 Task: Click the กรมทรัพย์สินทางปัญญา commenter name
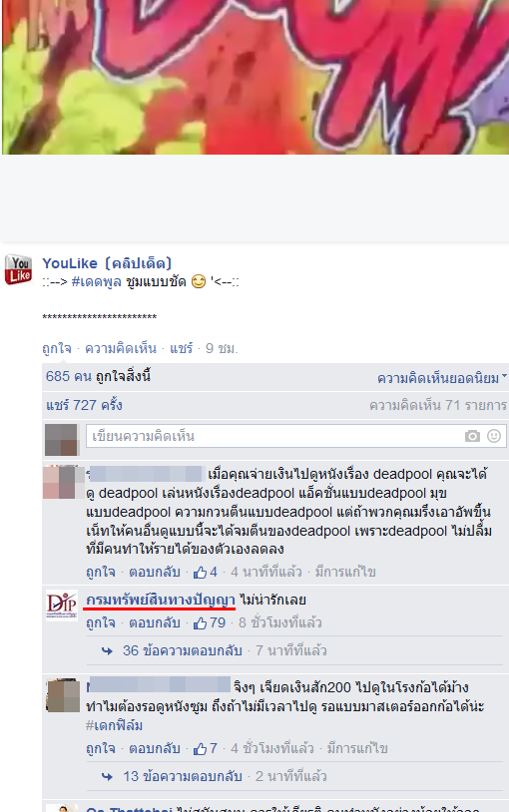161,600
